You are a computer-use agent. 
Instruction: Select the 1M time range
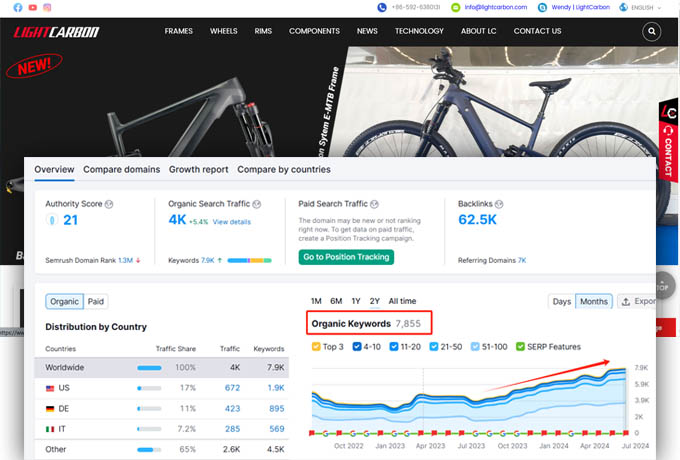click(316, 301)
